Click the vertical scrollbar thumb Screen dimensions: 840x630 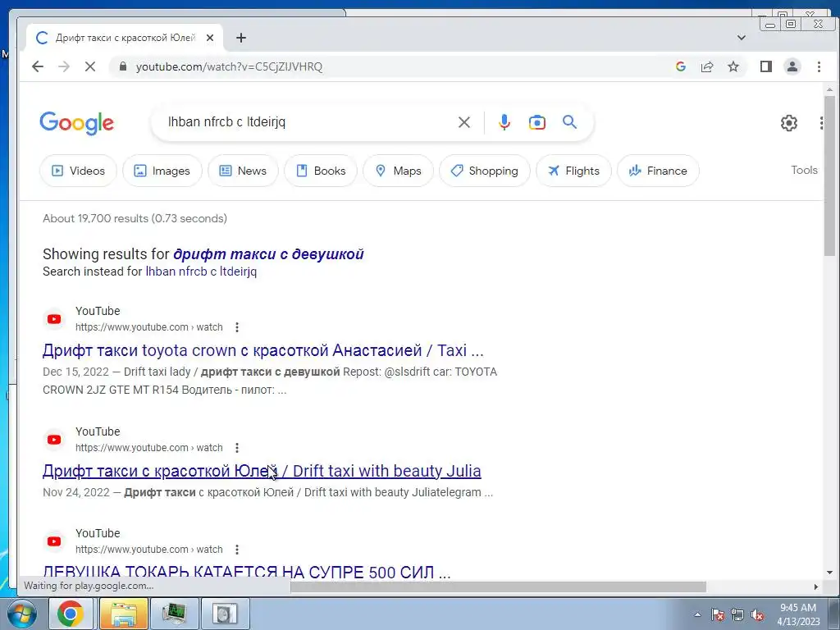829,177
